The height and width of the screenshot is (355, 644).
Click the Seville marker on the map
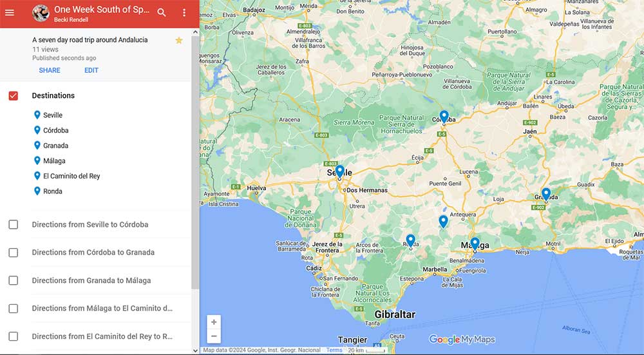tap(339, 171)
